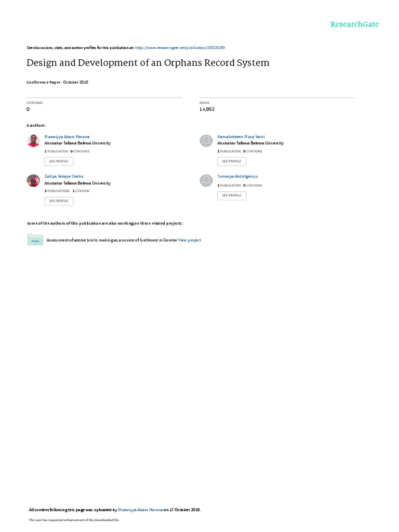Open Sumaiya Abdulganiyu author link
This screenshot has width=399, height=532.
tap(237, 177)
